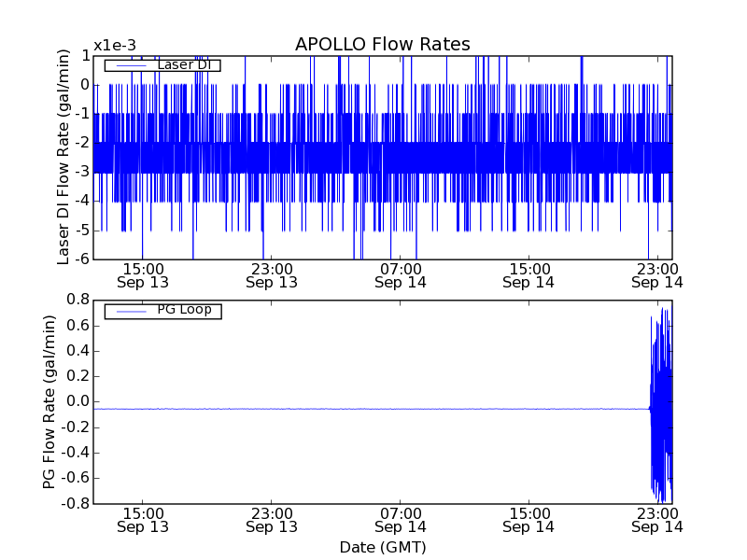The image size is (747, 560).
Task: Click 15:00 Sep 13 tick under the top plot
Action: [x=143, y=274]
